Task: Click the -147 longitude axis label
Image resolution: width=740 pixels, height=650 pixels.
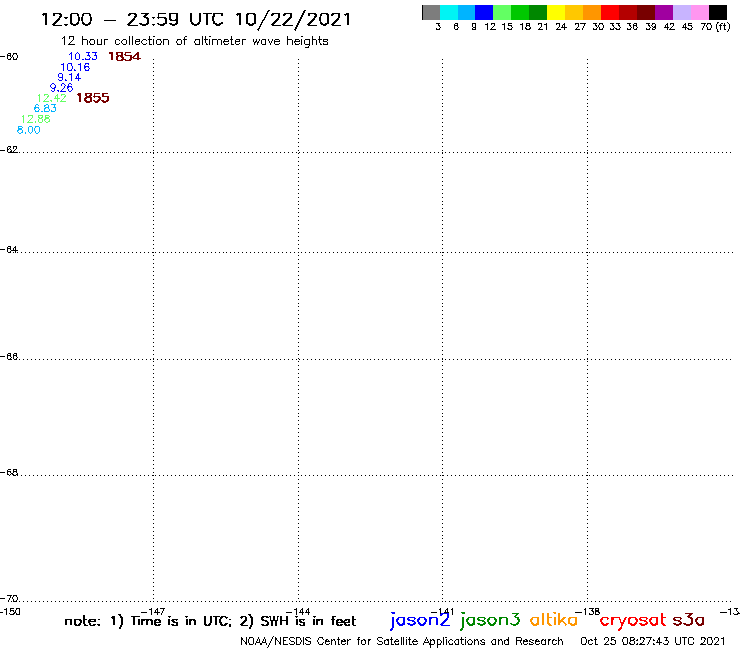Action: [153, 612]
